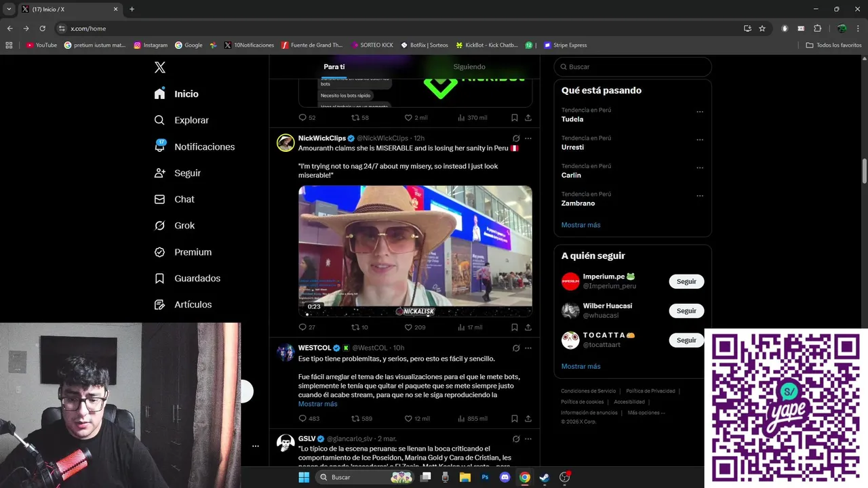Open options for the Carlin trend
This screenshot has height=488, width=868.
point(700,168)
